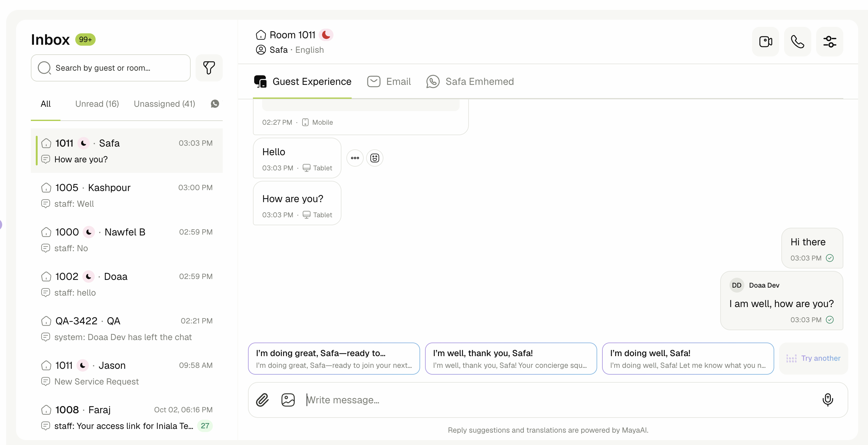Screen dimensions: 868x445
Task: Click the unread badge 27 on Faraj row
Action: point(205,426)
